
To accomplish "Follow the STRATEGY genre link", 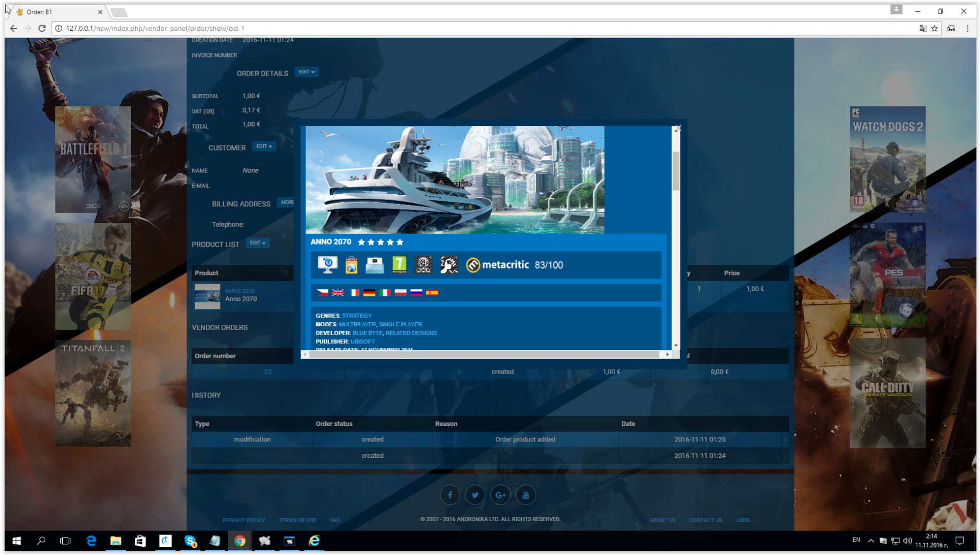I will [x=357, y=316].
